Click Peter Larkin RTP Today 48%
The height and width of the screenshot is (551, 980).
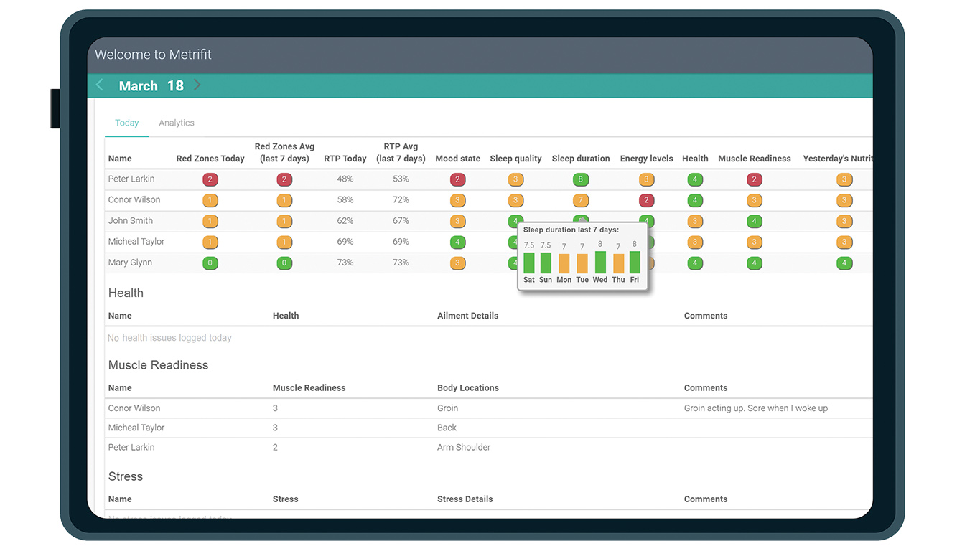[345, 179]
